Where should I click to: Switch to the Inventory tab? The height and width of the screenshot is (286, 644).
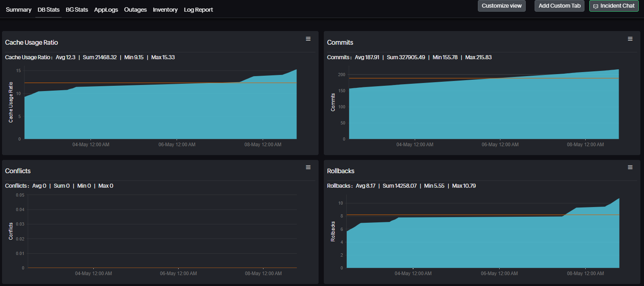click(165, 10)
